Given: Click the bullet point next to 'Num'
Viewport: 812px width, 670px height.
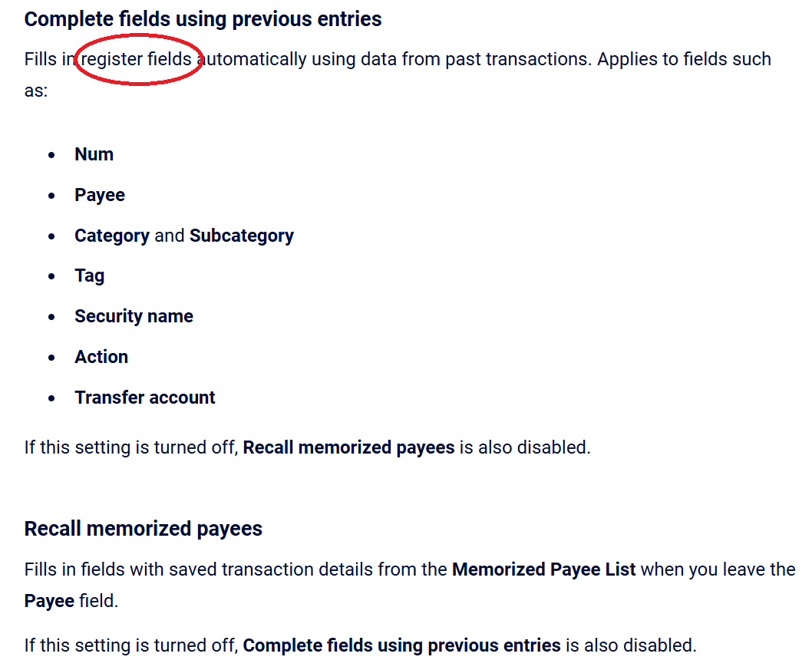Looking at the screenshot, I should [x=51, y=155].
